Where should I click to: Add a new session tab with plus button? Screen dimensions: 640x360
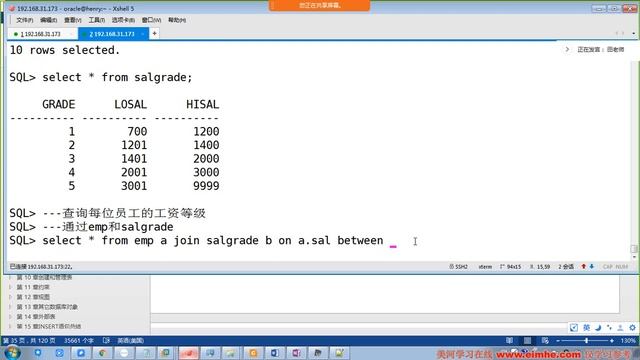(154, 33)
